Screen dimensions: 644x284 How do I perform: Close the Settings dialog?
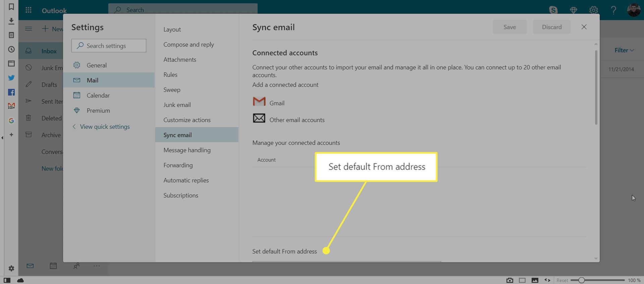(584, 27)
